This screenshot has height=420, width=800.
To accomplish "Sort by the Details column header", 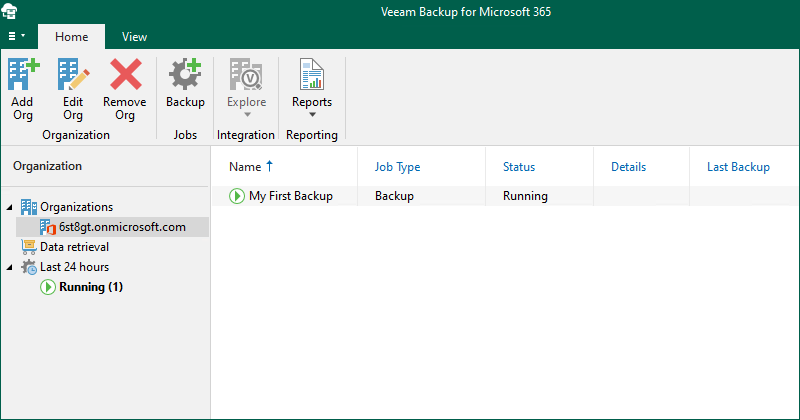I will tap(629, 167).
